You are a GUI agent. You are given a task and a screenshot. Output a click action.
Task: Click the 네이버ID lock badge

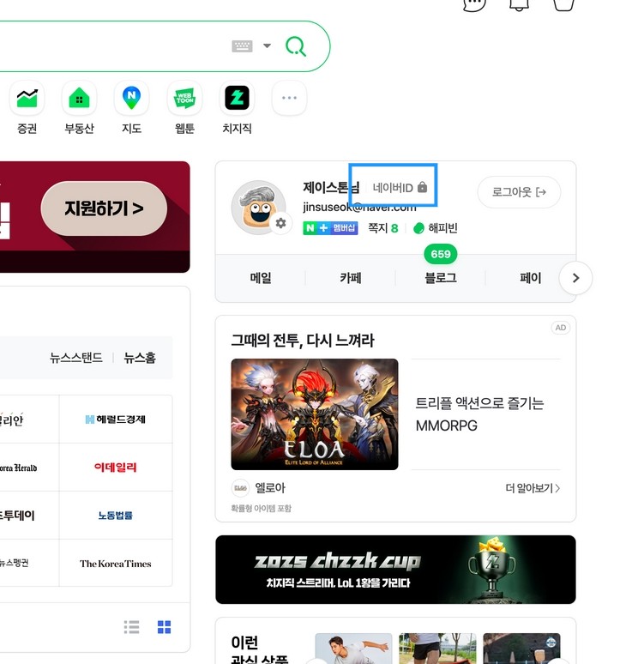[400, 187]
